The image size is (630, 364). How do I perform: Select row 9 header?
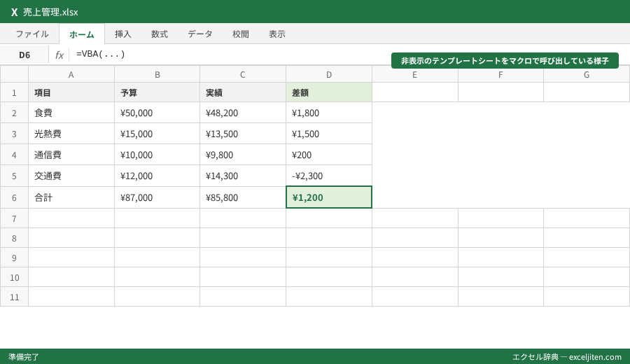pyautogui.click(x=14, y=258)
